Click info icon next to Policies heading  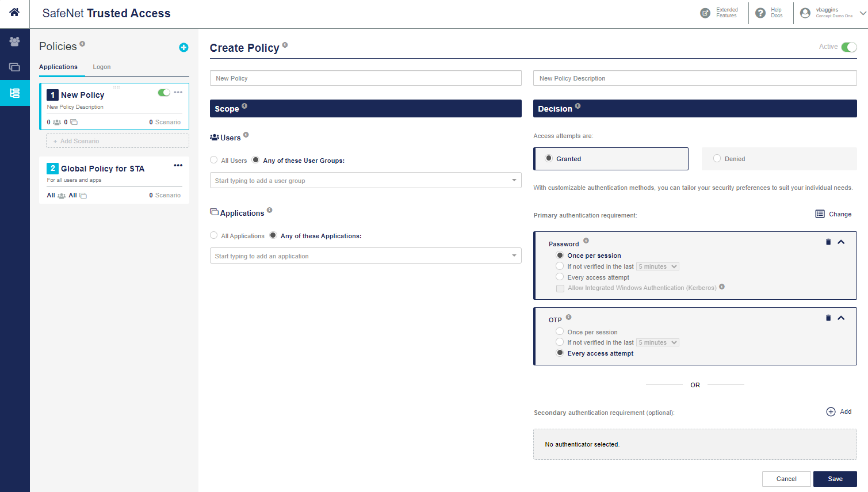point(82,43)
